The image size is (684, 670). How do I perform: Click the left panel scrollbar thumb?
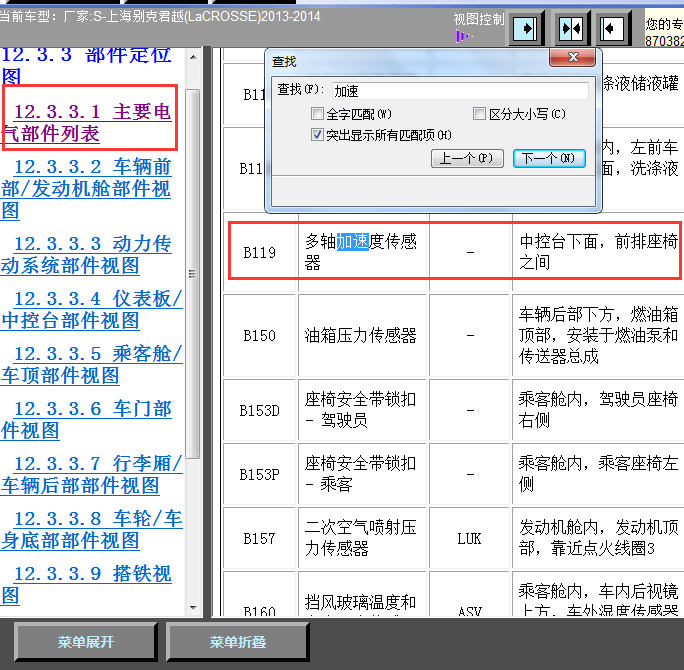[192, 274]
